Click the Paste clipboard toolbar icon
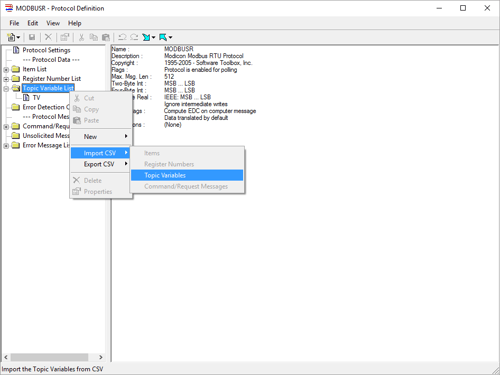The image size is (500, 375). click(x=106, y=37)
